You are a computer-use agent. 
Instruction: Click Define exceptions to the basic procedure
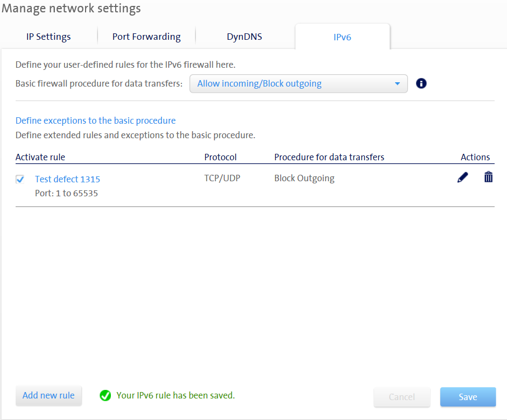[95, 120]
